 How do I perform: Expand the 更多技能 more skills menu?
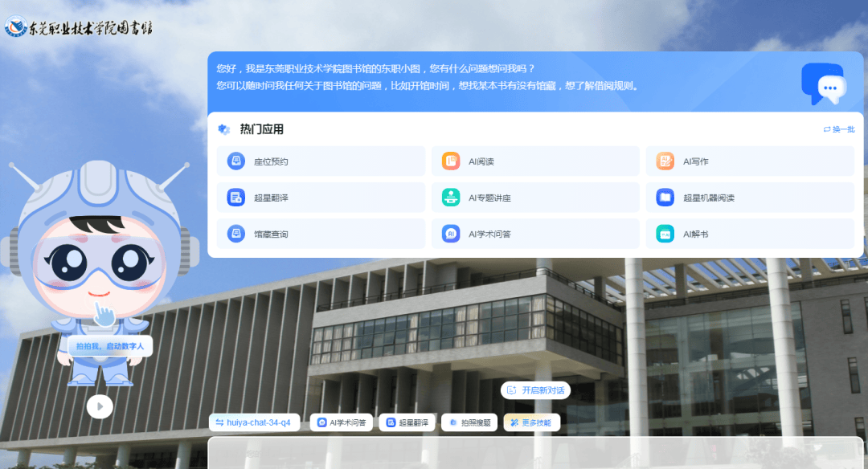pyautogui.click(x=531, y=422)
